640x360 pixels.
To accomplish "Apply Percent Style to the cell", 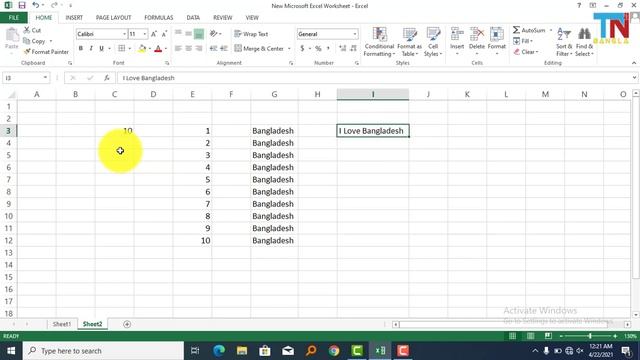I will click(x=318, y=48).
